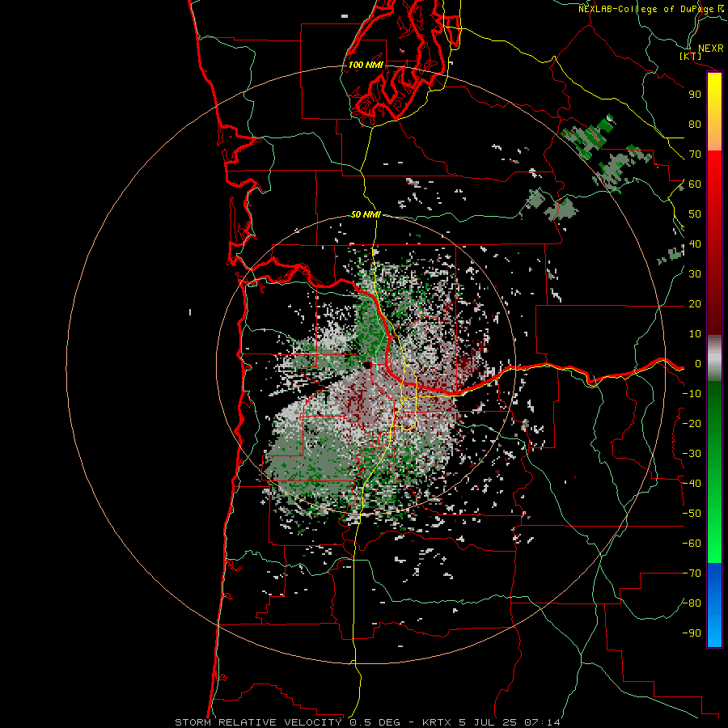Viewport: 728px width, 728px height.
Task: Click the "100 NMI" range ring label
Action: click(366, 65)
